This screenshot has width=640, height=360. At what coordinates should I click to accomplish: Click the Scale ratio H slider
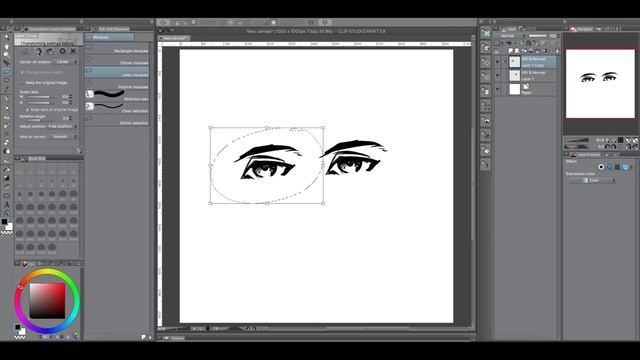pyautogui.click(x=40, y=102)
